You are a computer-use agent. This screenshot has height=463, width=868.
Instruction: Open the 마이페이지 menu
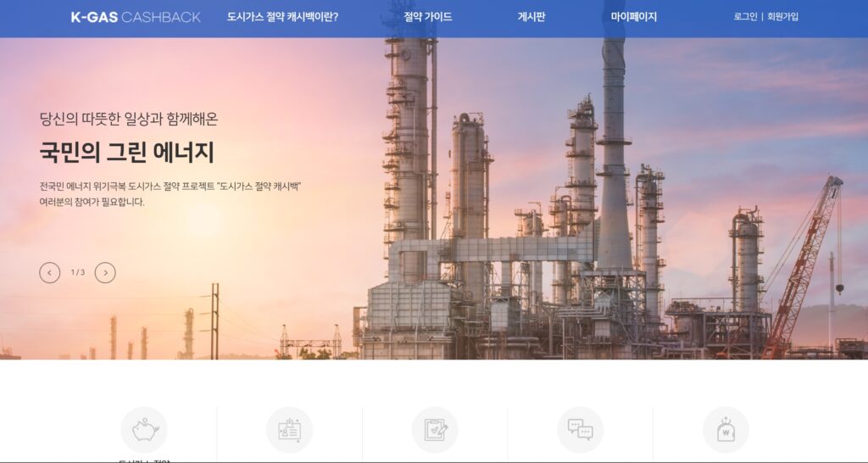pyautogui.click(x=634, y=17)
